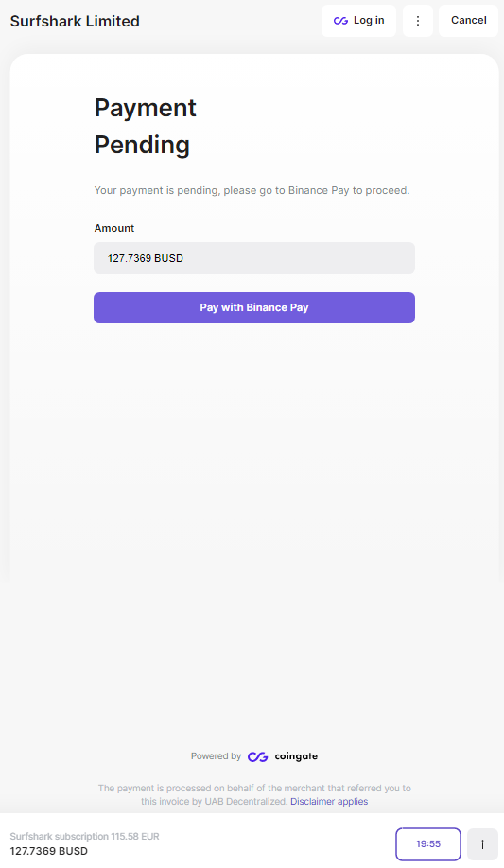Click the Surfshark Limited merchant name

[x=75, y=21]
